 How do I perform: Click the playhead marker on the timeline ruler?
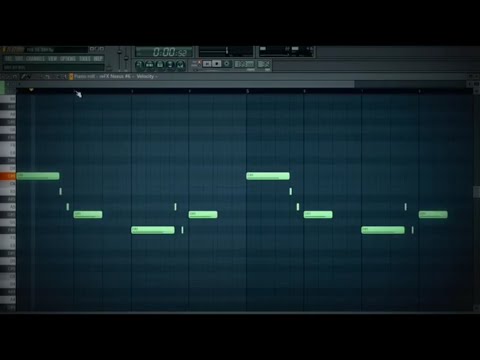[31, 90]
